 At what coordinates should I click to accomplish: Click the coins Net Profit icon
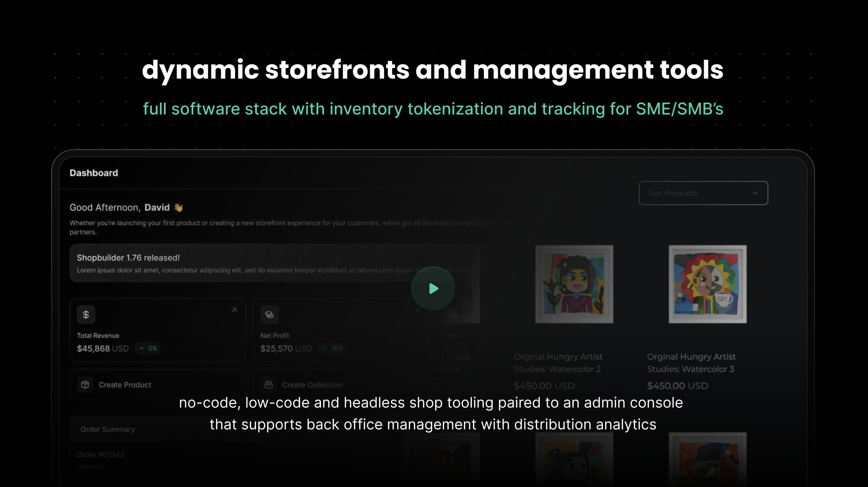pos(269,315)
